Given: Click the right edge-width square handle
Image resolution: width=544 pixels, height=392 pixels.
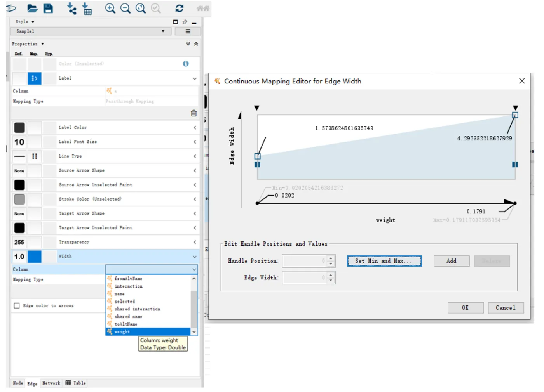Looking at the screenshot, I should pos(515,115).
